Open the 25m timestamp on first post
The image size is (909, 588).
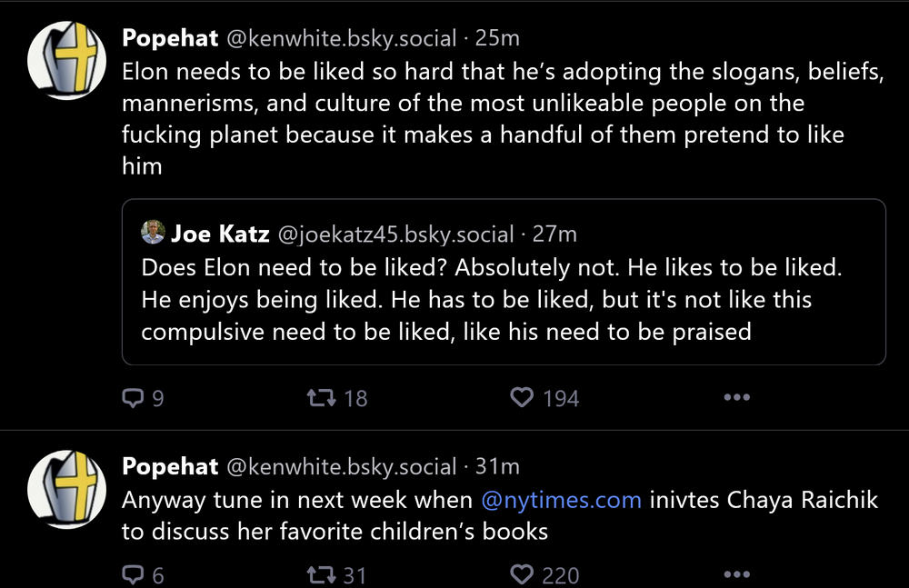click(x=497, y=38)
